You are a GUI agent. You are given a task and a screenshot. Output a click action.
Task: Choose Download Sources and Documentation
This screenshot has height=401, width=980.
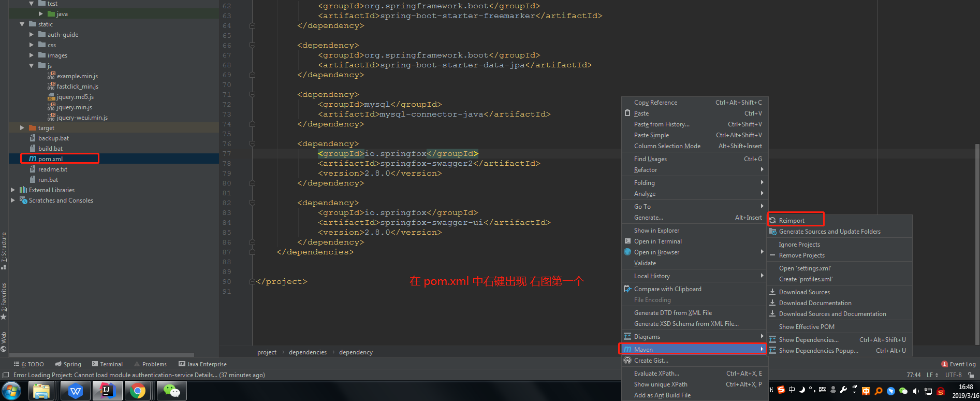pyautogui.click(x=840, y=314)
